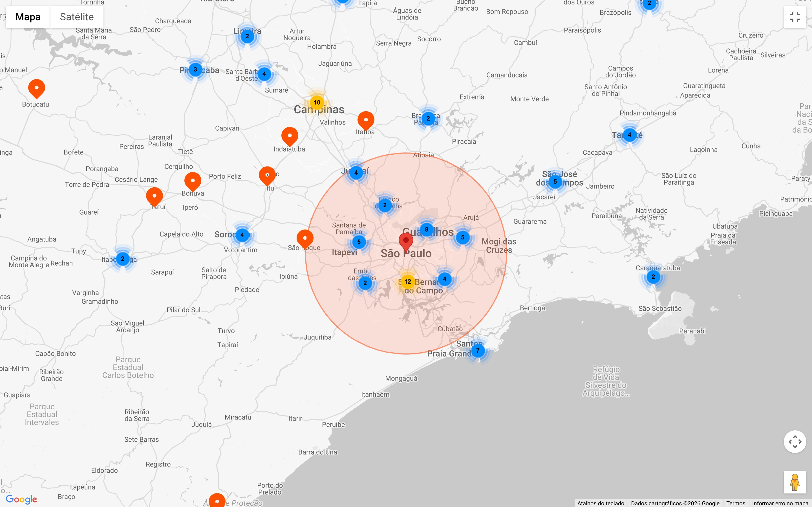
Task: Open the Termos link
Action: pyautogui.click(x=736, y=503)
